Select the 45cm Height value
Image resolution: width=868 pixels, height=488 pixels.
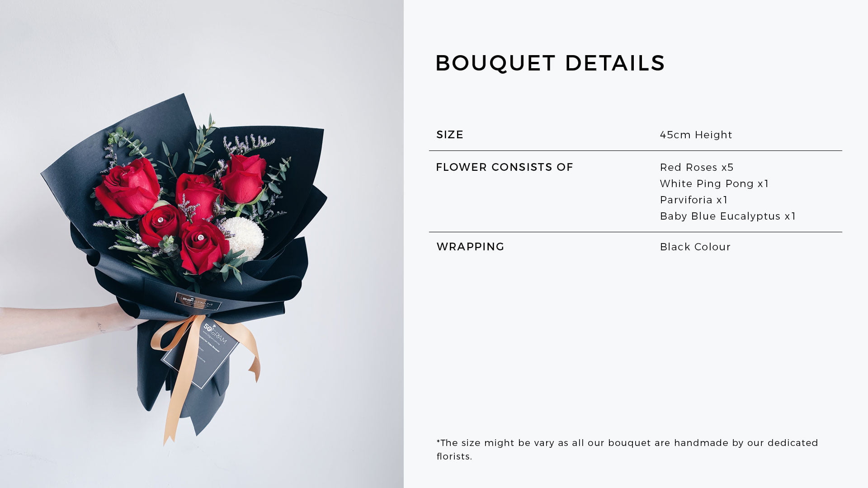coord(696,135)
